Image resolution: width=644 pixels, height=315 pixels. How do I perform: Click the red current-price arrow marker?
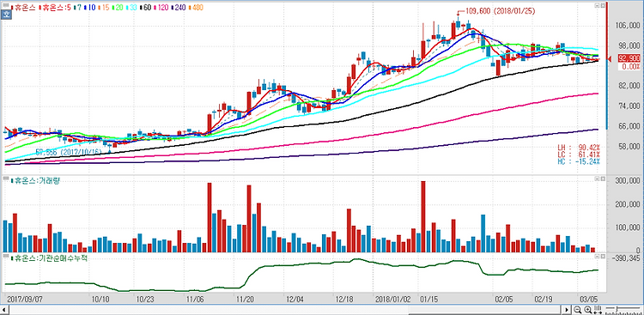tap(610, 59)
